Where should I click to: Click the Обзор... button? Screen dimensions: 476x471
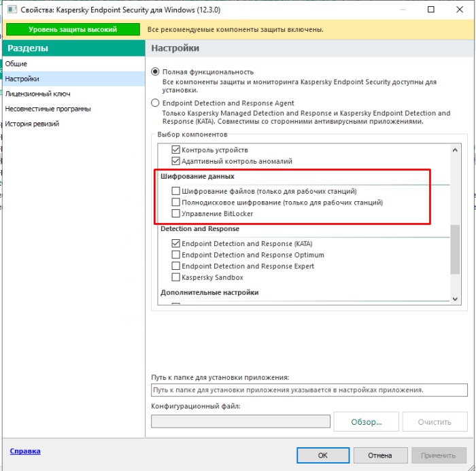tap(366, 422)
